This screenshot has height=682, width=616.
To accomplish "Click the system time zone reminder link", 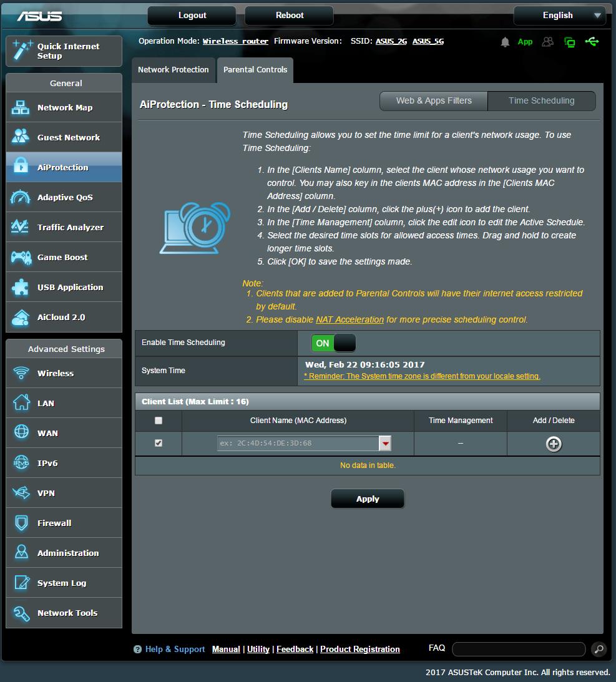I will click(422, 376).
